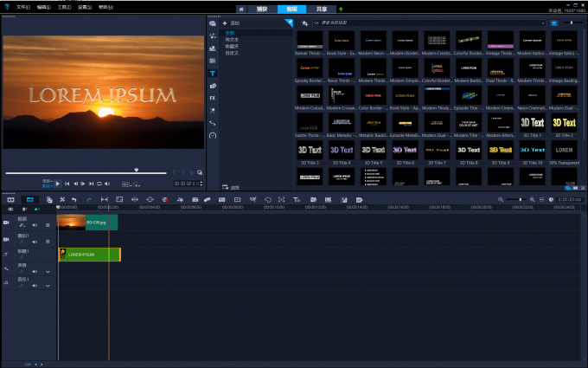The image size is (588, 368).
Task: Select the BG-C05.jpg clip on video track
Action: click(x=87, y=223)
